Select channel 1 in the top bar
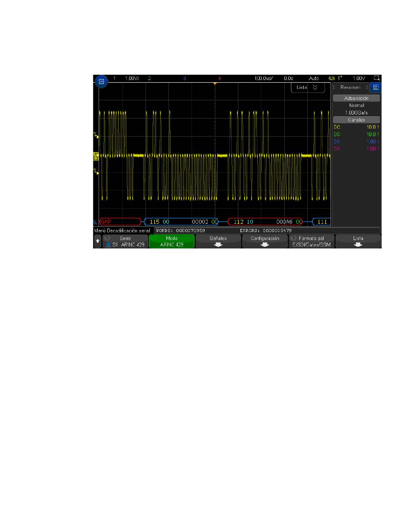 tap(114, 78)
